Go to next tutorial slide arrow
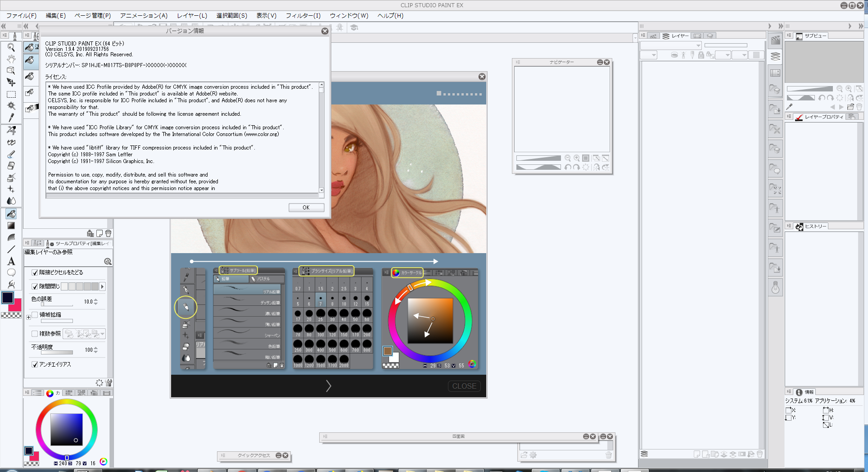This screenshot has height=472, width=868. click(x=328, y=386)
